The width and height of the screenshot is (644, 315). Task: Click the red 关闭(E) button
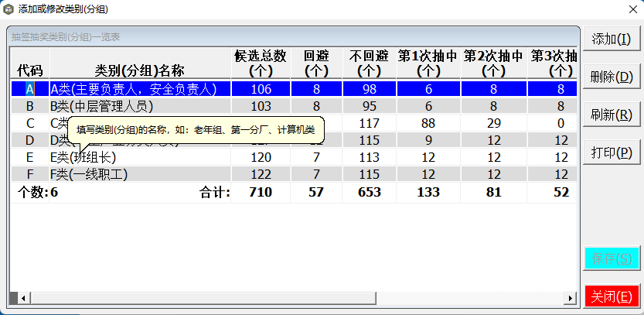click(x=612, y=296)
